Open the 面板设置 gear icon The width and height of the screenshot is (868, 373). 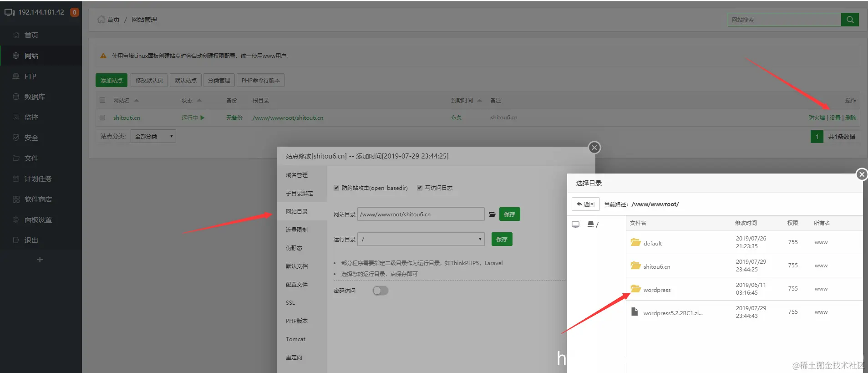click(x=16, y=220)
